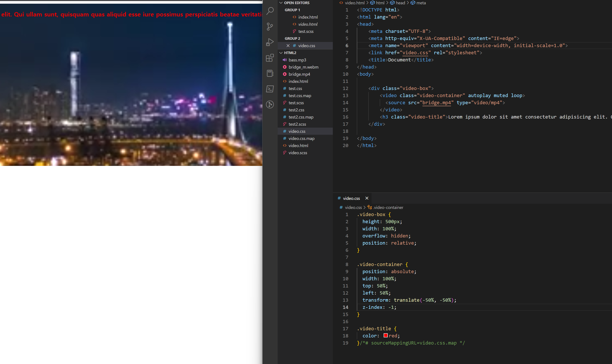Select index.html in Open Editors Group 1
The image size is (612, 364).
(305, 17)
